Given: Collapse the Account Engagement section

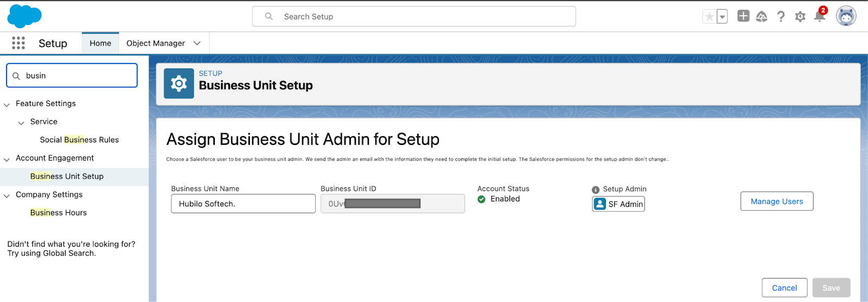Looking at the screenshot, I should tap(7, 159).
